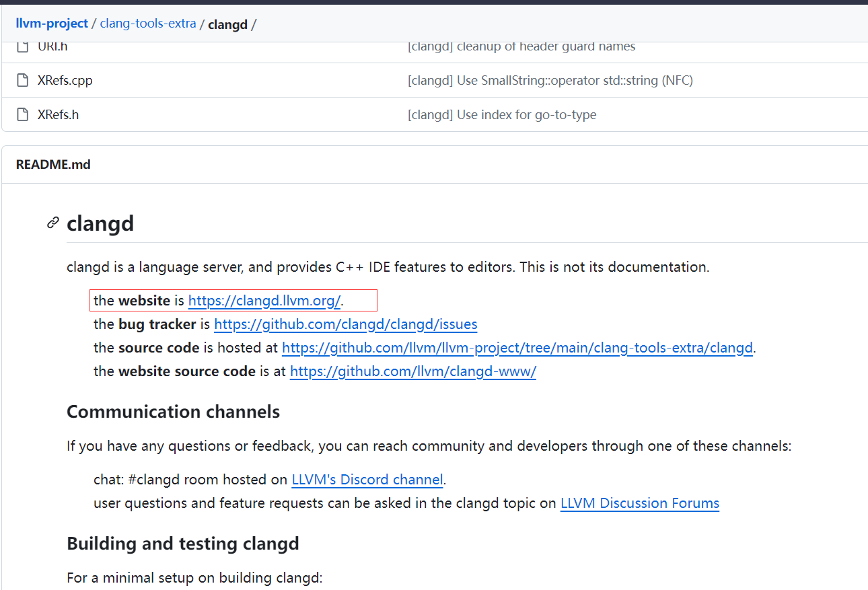The width and height of the screenshot is (868, 590).
Task: Click the XRefs.cpp file icon
Action: point(23,81)
